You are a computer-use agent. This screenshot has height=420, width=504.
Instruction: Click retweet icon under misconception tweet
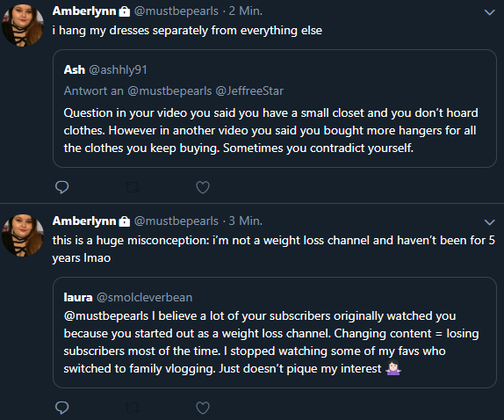coord(132,408)
